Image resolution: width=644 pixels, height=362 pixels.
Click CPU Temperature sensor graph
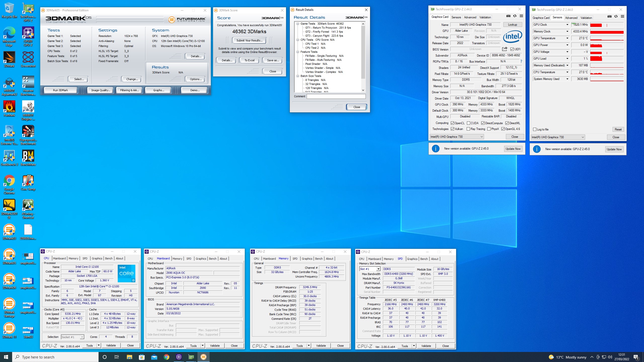pyautogui.click(x=607, y=72)
